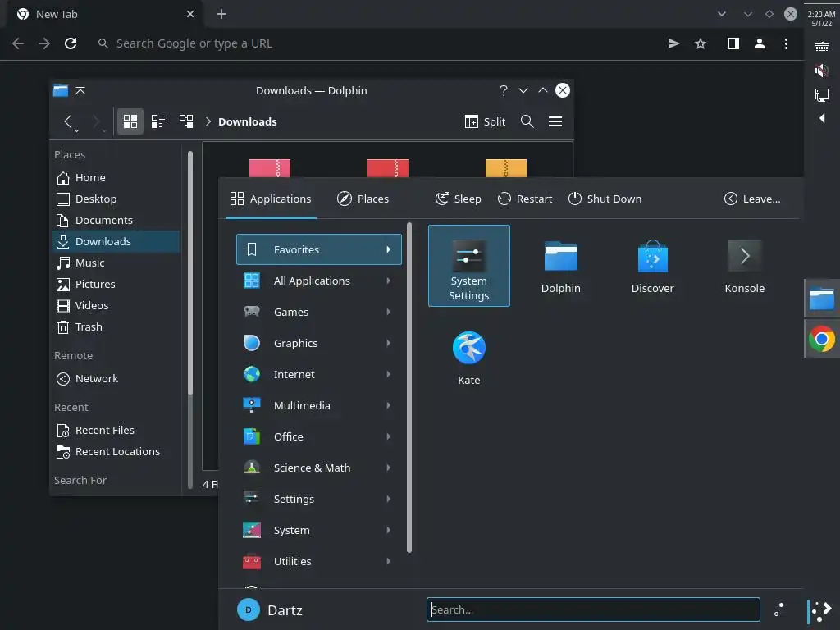Open the virtual keyboard tray icon
The height and width of the screenshot is (630, 840).
[821, 47]
